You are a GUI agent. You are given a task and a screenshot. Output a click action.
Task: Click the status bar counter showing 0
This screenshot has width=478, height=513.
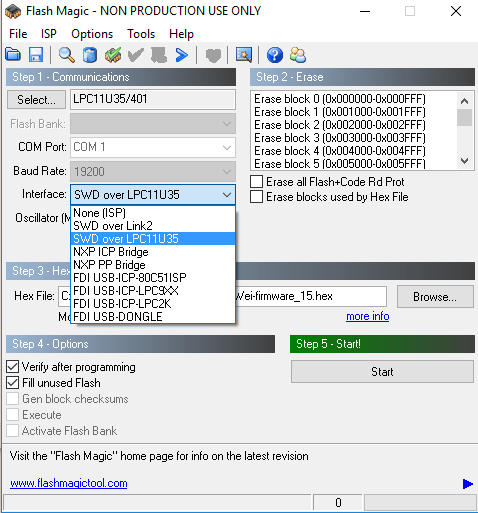[338, 502]
